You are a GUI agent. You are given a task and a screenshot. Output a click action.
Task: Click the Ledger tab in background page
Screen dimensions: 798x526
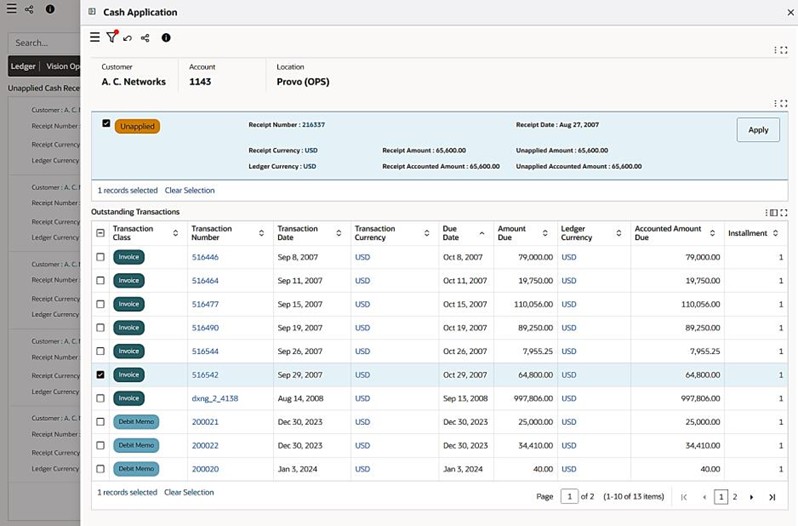pos(23,66)
